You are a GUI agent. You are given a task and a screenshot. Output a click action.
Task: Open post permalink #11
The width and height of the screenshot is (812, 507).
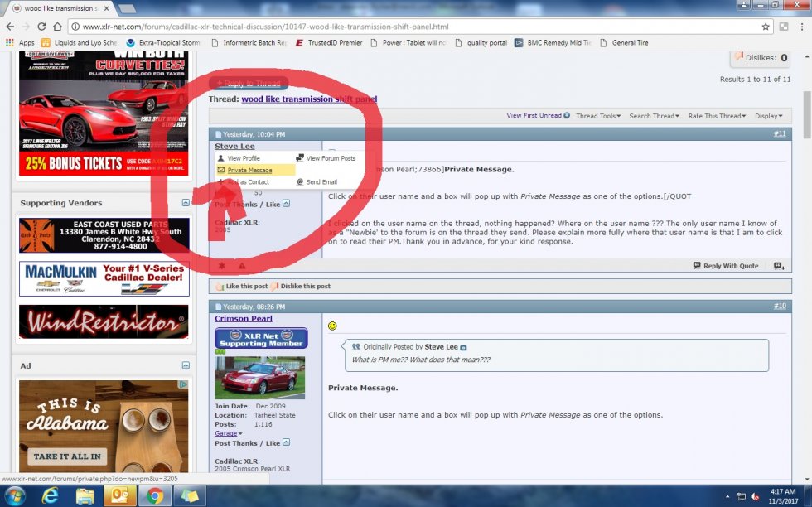pyautogui.click(x=780, y=133)
